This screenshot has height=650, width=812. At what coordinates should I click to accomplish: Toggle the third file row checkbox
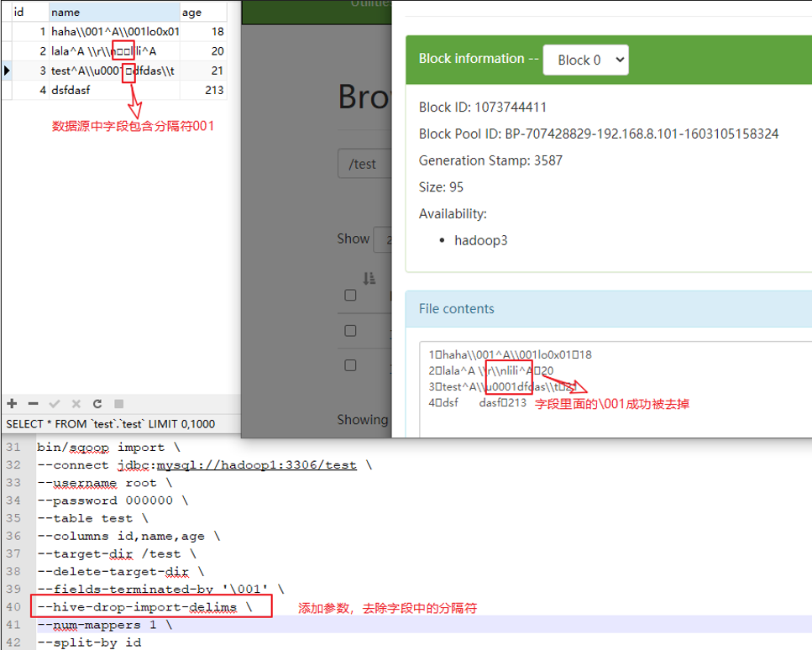[351, 365]
